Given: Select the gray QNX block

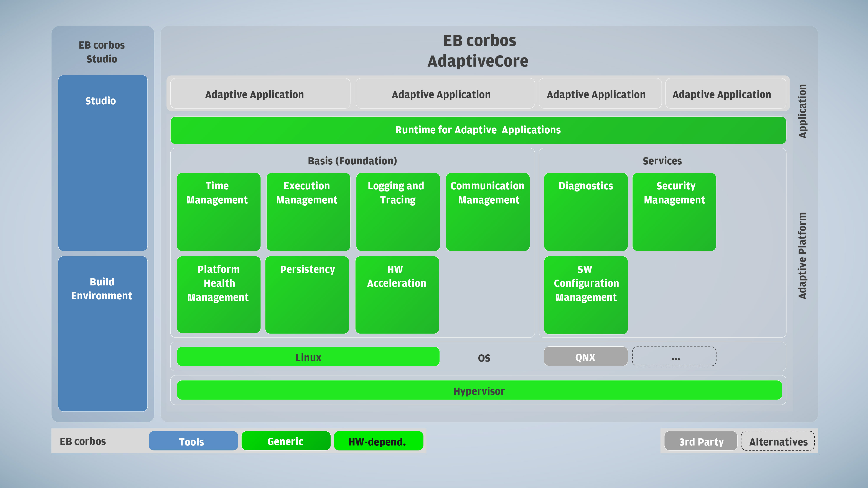Looking at the screenshot, I should 586,357.
